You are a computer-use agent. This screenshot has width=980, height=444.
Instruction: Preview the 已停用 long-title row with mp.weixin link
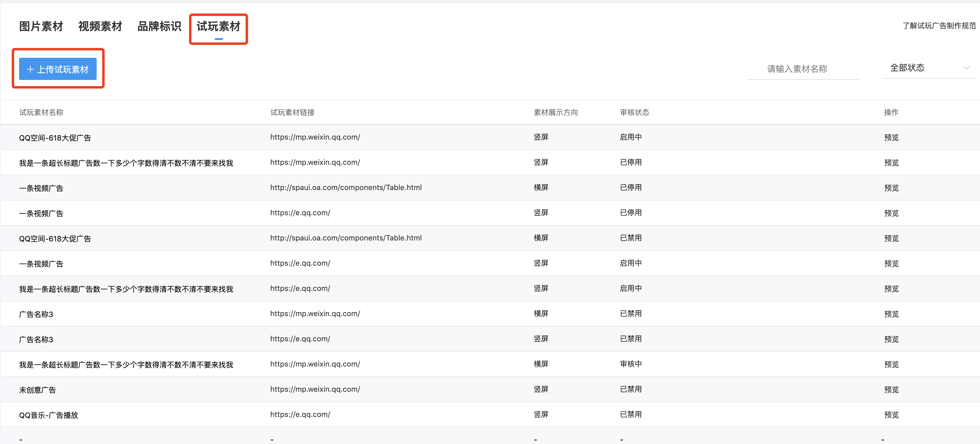click(x=891, y=163)
